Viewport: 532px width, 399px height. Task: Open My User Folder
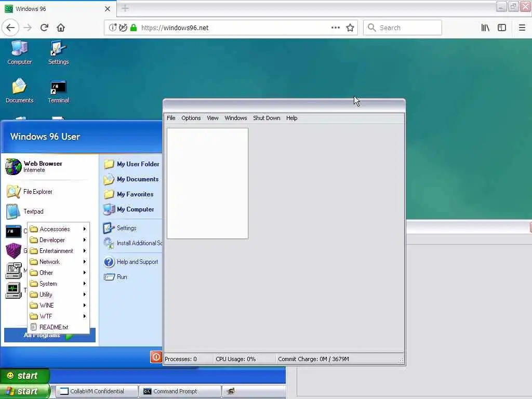[131, 164]
